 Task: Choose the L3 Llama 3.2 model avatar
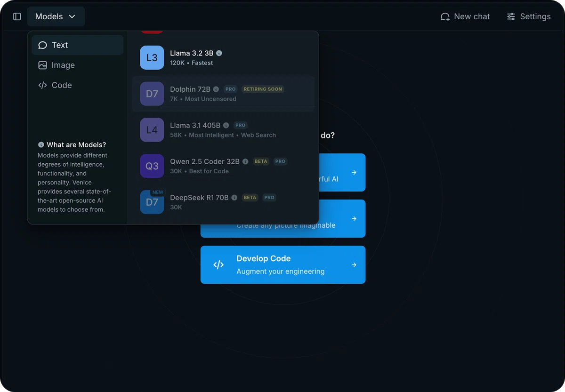point(152,58)
